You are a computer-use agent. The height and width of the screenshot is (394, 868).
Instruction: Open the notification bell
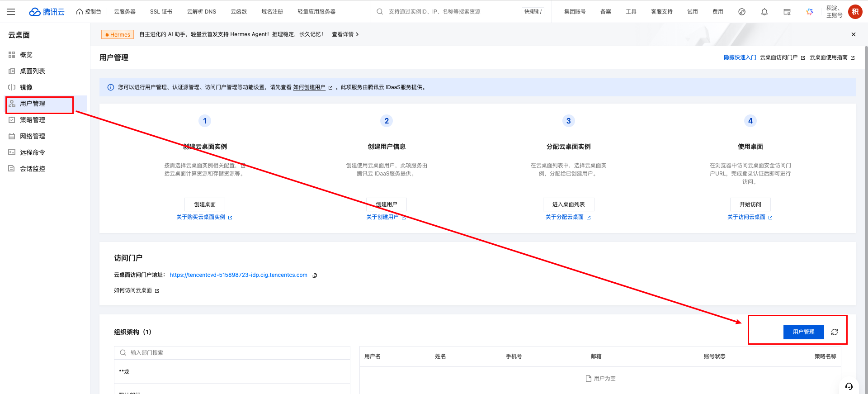[764, 12]
